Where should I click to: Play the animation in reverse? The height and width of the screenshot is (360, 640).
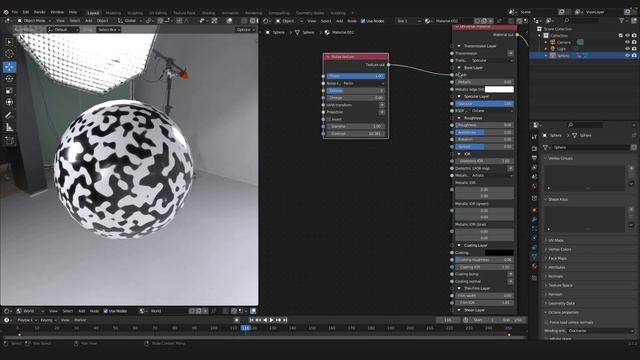pyautogui.click(x=265, y=320)
